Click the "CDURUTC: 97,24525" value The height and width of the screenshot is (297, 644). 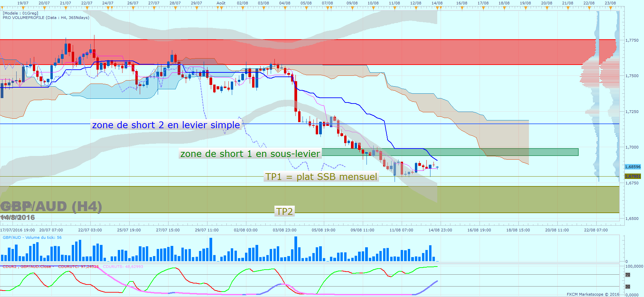pos(79,267)
